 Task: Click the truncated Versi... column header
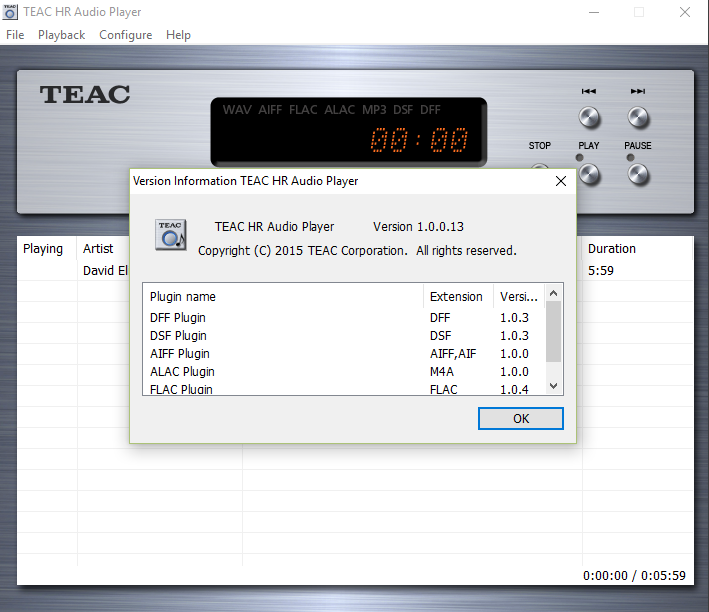coord(519,297)
